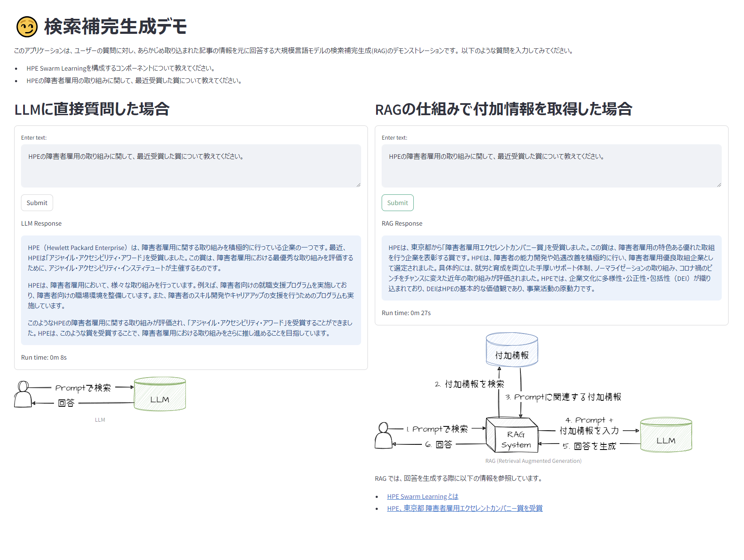The width and height of the screenshot is (744, 560).
Task: Click the 'Enter text:' label in the LLM panel
Action: [34, 138]
